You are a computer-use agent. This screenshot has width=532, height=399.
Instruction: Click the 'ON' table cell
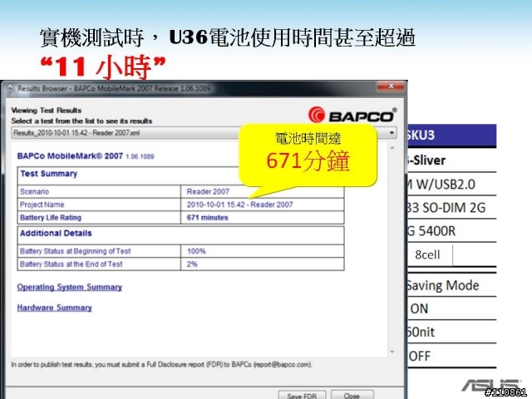[452, 308]
